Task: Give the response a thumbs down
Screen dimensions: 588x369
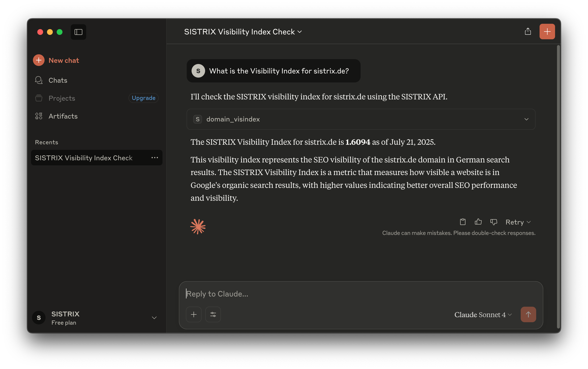Action: 493,222
